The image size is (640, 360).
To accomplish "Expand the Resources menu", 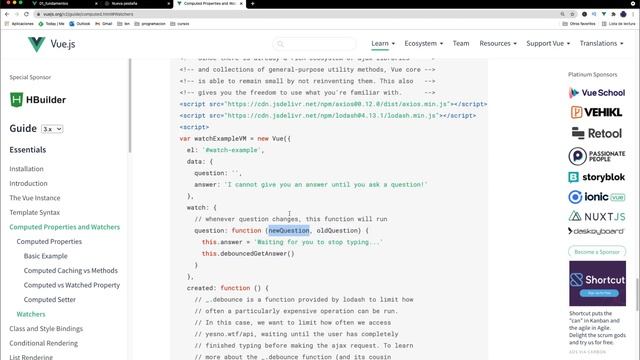I will 498,43.
